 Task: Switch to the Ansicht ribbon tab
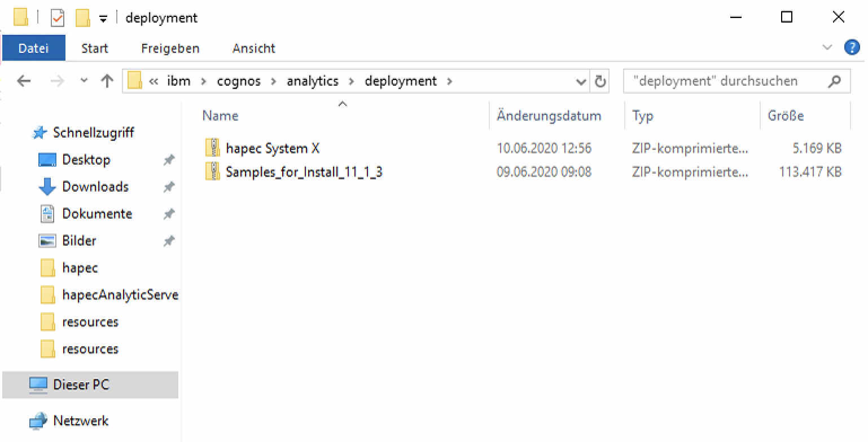click(x=253, y=48)
